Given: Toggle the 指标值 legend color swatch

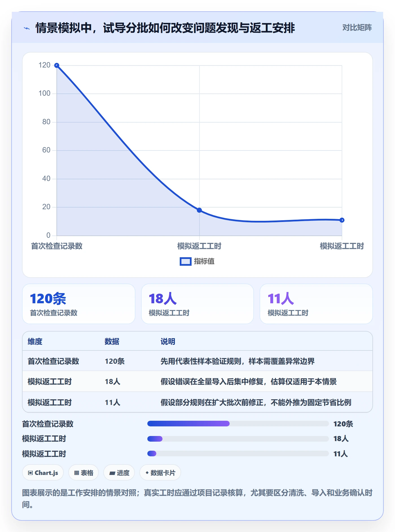Looking at the screenshot, I should pyautogui.click(x=186, y=261).
